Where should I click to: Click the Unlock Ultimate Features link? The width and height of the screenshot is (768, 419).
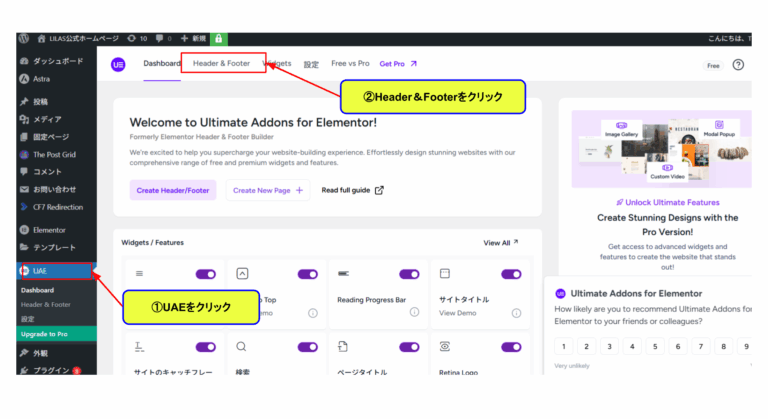pyautogui.click(x=668, y=202)
